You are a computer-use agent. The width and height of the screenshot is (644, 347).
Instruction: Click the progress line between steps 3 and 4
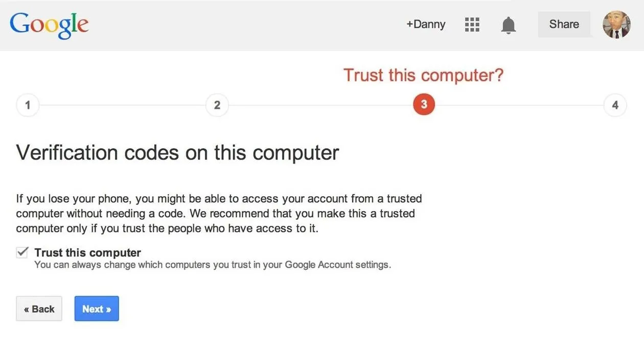tap(519, 105)
